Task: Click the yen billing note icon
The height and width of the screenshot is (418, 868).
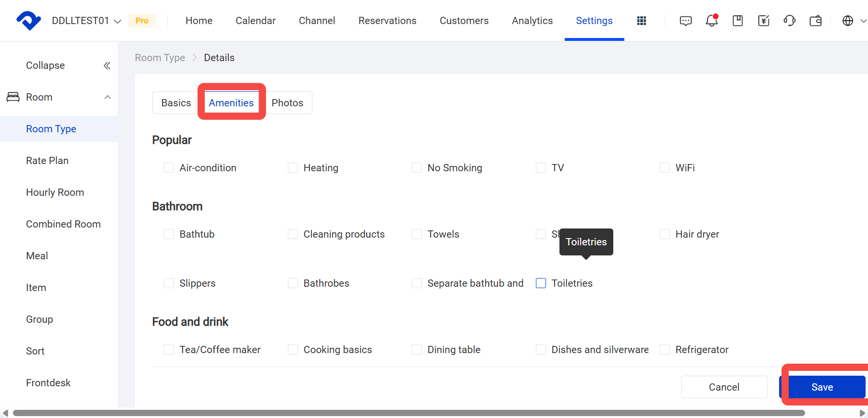Action: 764,21
